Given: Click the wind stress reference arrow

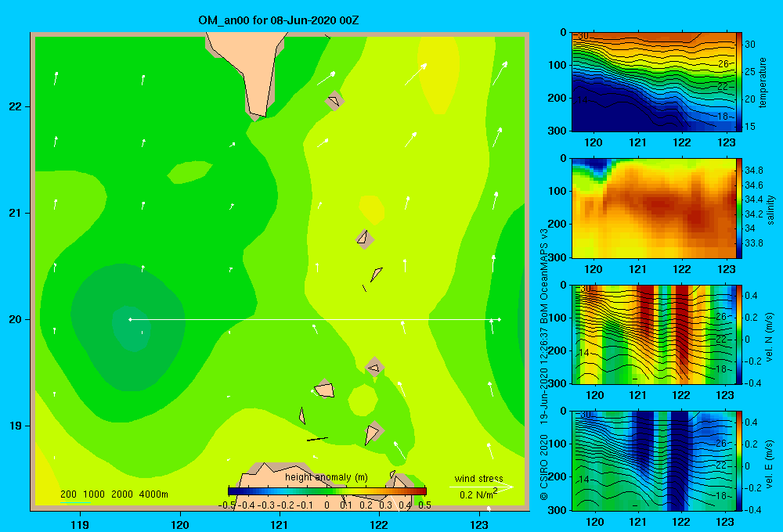Looking at the screenshot, I should (481, 487).
